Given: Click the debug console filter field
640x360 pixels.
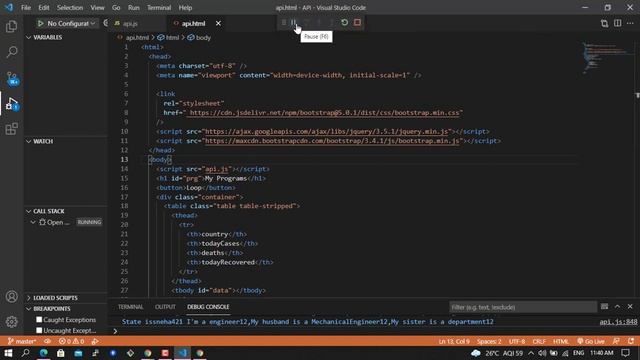Looking at the screenshot, I should click(523, 307).
